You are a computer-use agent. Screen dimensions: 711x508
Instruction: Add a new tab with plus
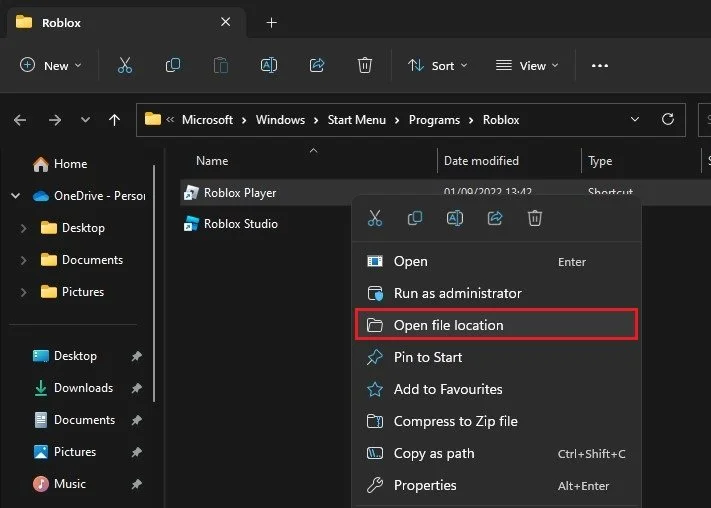point(271,22)
